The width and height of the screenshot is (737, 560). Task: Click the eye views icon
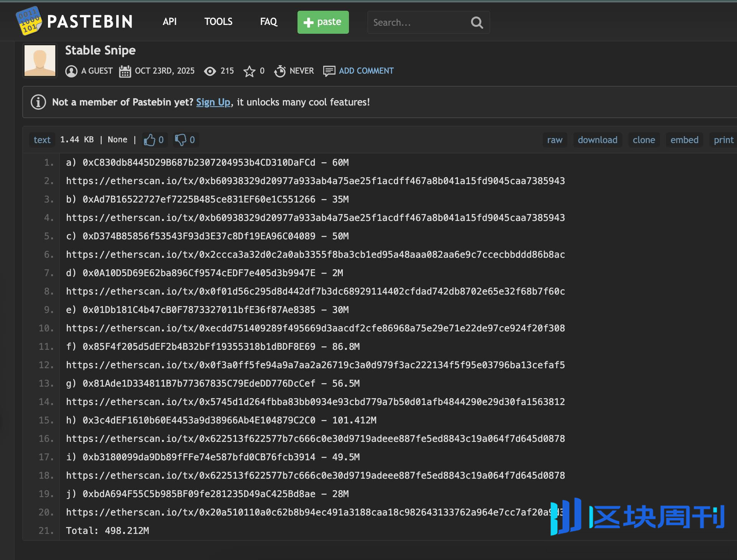[210, 71]
